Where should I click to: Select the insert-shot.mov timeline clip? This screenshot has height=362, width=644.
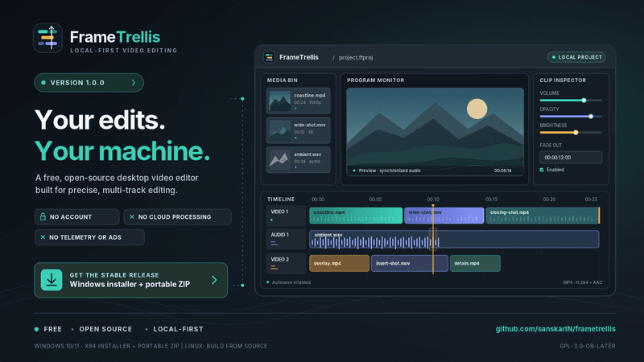point(410,264)
